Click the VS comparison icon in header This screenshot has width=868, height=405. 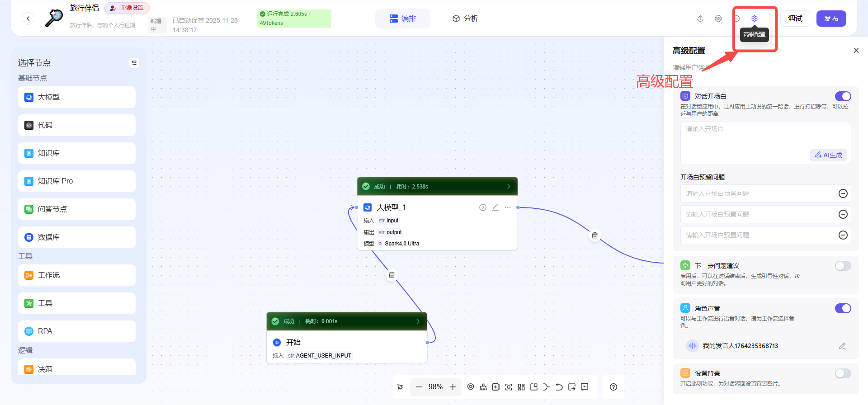coord(718,19)
